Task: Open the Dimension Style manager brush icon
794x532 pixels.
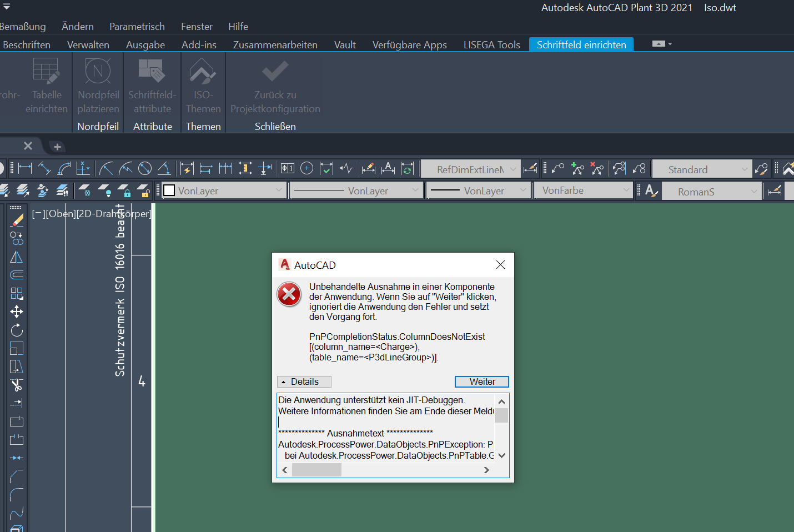Action: coord(530,168)
